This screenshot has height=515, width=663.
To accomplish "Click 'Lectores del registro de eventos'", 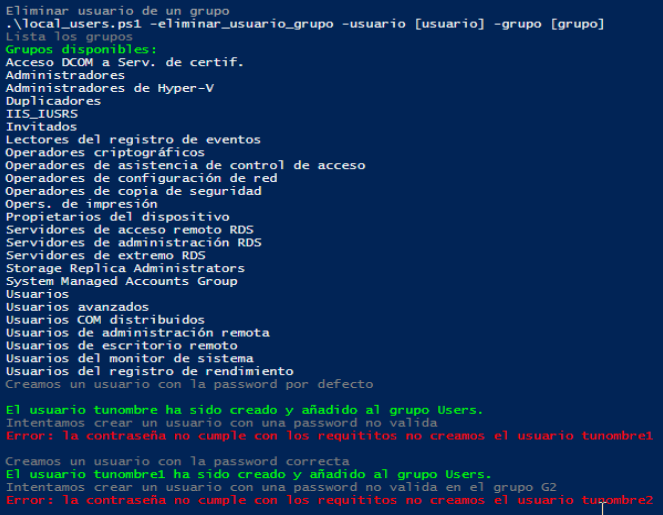I will [x=132, y=140].
